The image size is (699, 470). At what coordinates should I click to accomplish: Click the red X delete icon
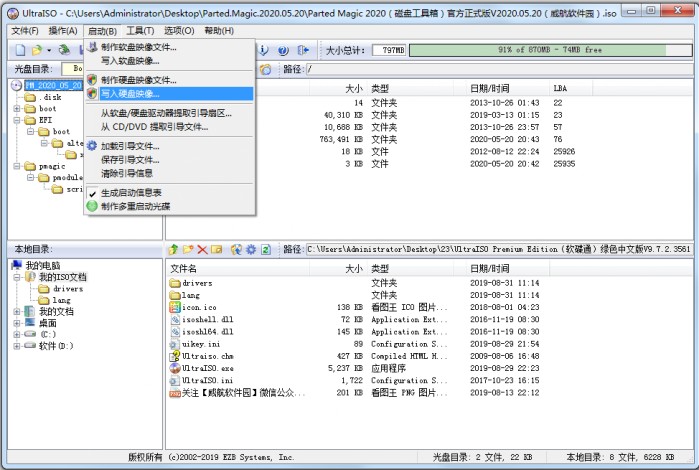(202, 249)
